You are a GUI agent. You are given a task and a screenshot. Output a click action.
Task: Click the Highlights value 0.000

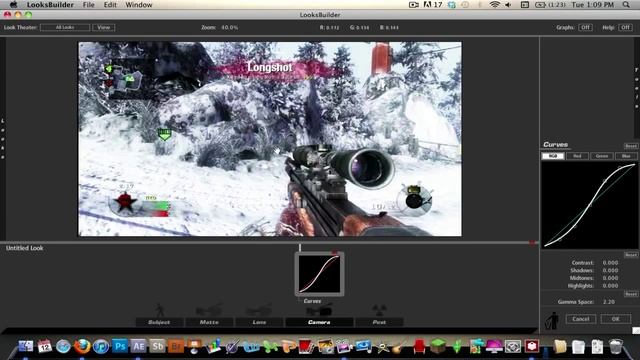(x=610, y=286)
